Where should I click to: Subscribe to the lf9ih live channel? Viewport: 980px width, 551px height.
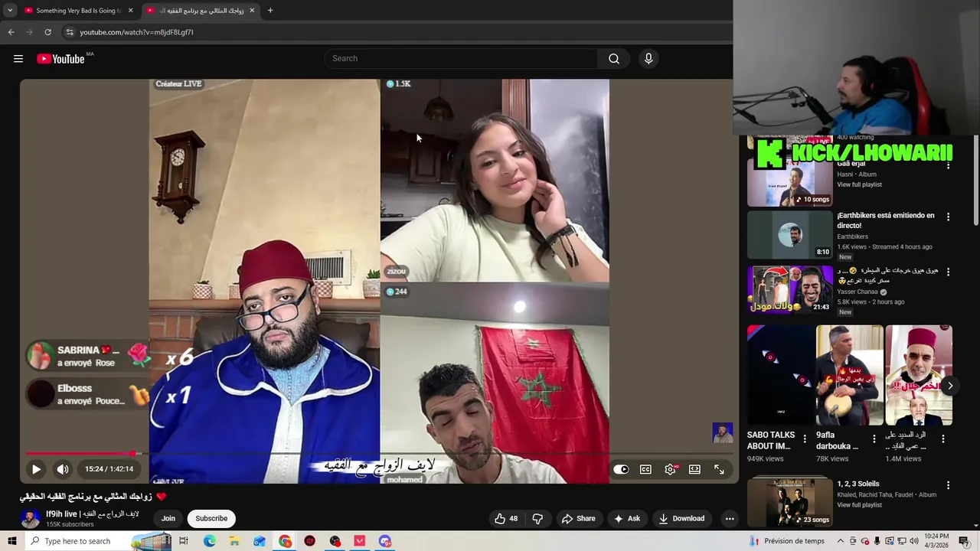pos(211,518)
